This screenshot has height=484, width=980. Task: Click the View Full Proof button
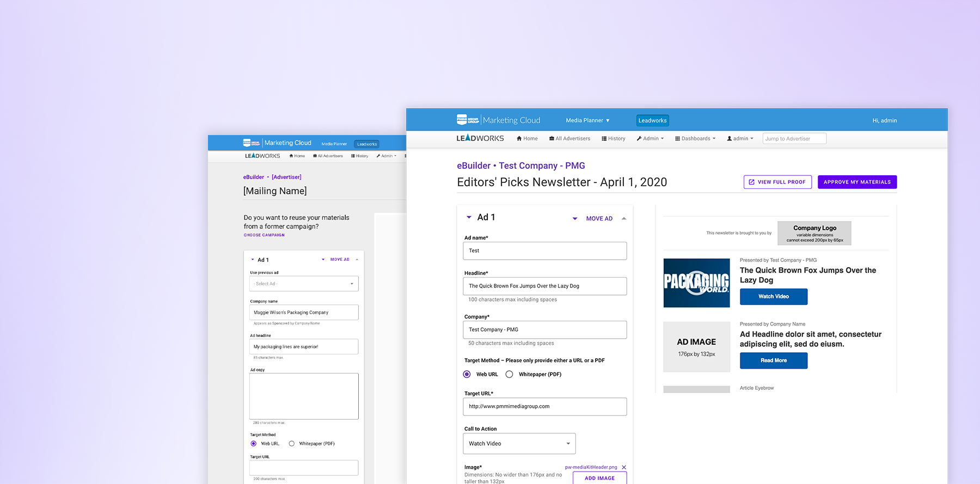pyautogui.click(x=777, y=182)
